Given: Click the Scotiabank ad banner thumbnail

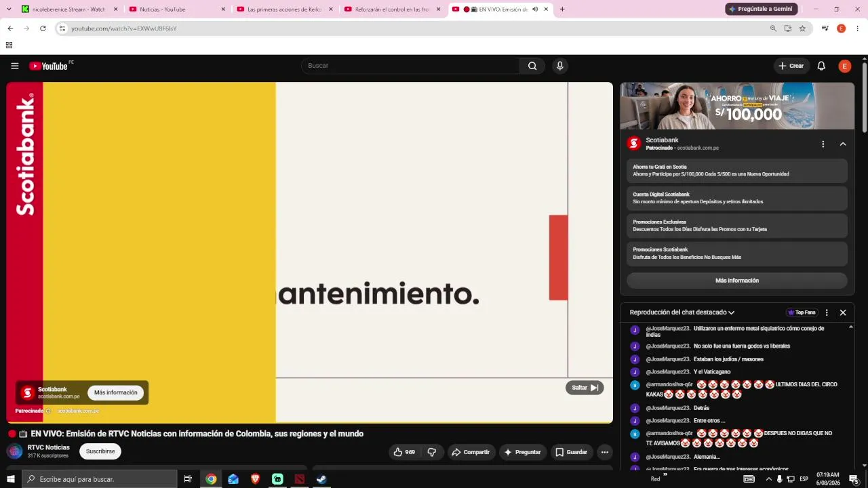Looking at the screenshot, I should [x=737, y=106].
